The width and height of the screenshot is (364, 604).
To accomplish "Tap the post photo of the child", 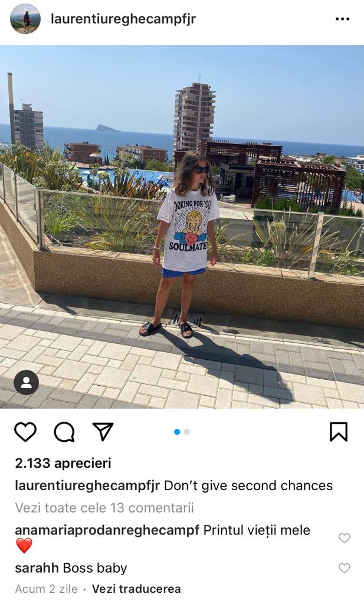I will pos(182,227).
